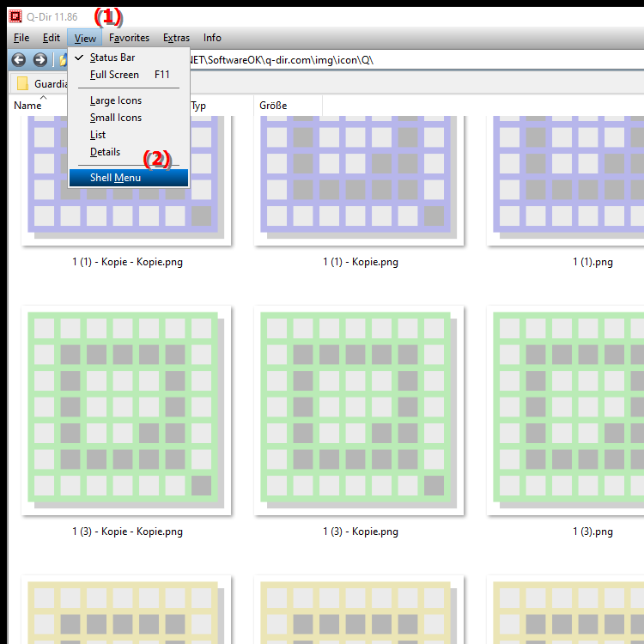Image resolution: width=644 pixels, height=644 pixels.
Task: Click filename label 1 (1).png
Action: (x=592, y=262)
